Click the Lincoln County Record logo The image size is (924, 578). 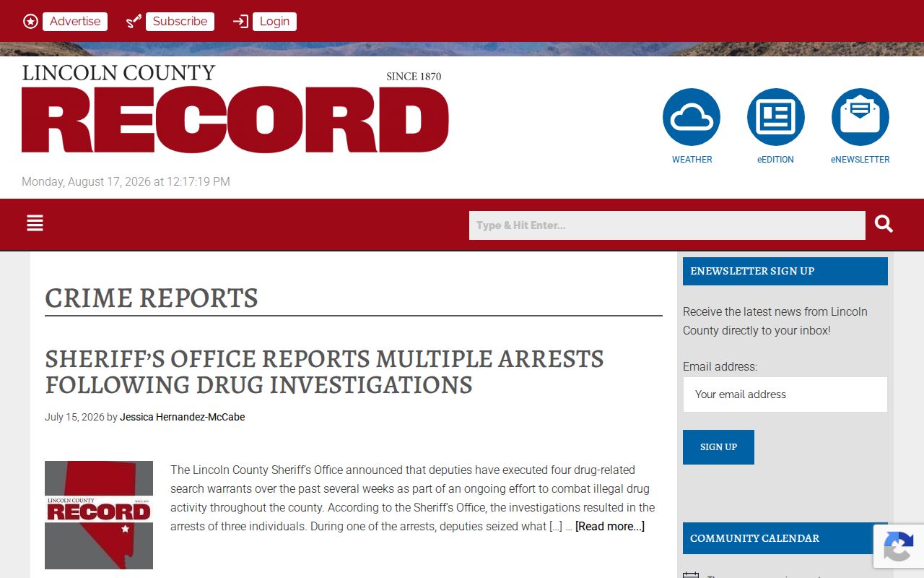click(x=235, y=108)
